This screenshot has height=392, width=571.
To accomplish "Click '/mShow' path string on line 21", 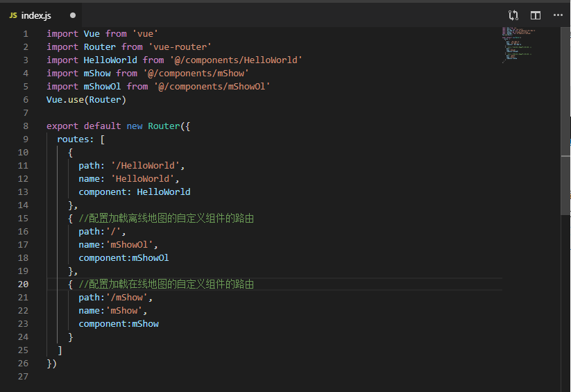I will click(126, 298).
